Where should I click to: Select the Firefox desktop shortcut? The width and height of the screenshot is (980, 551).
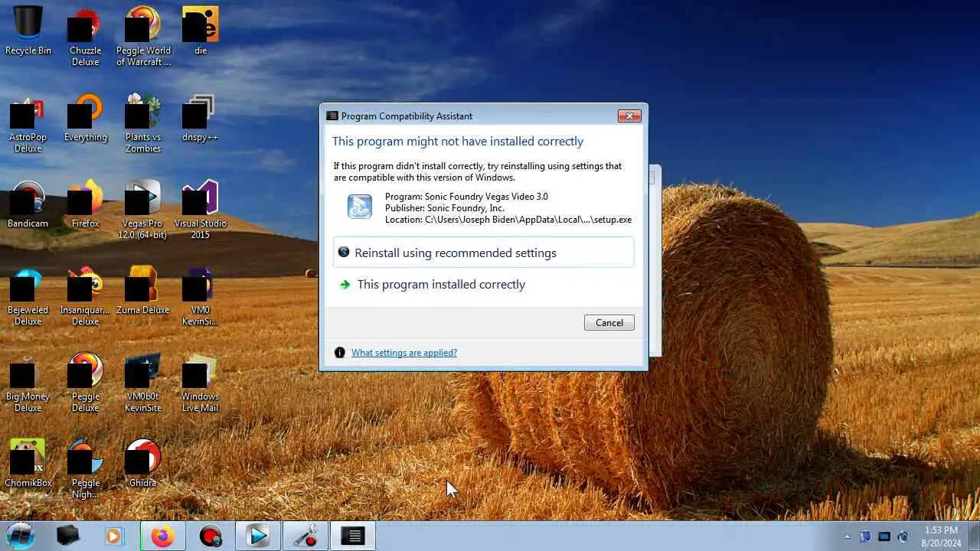(85, 205)
